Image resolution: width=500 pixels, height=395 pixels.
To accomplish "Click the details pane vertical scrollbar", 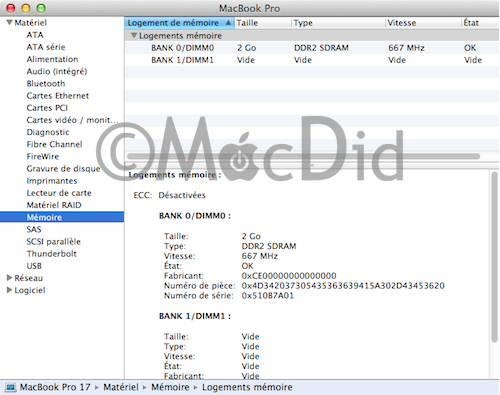I will click(x=494, y=257).
